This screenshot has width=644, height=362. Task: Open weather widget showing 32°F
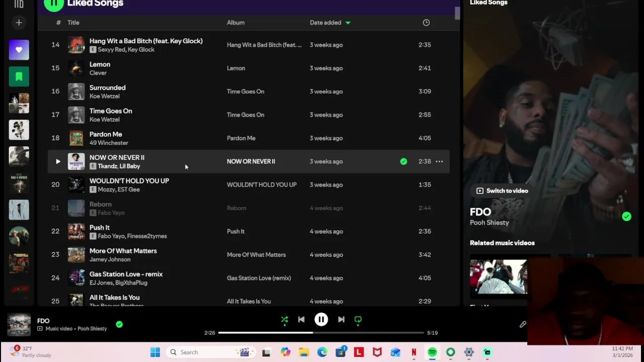pos(30,351)
